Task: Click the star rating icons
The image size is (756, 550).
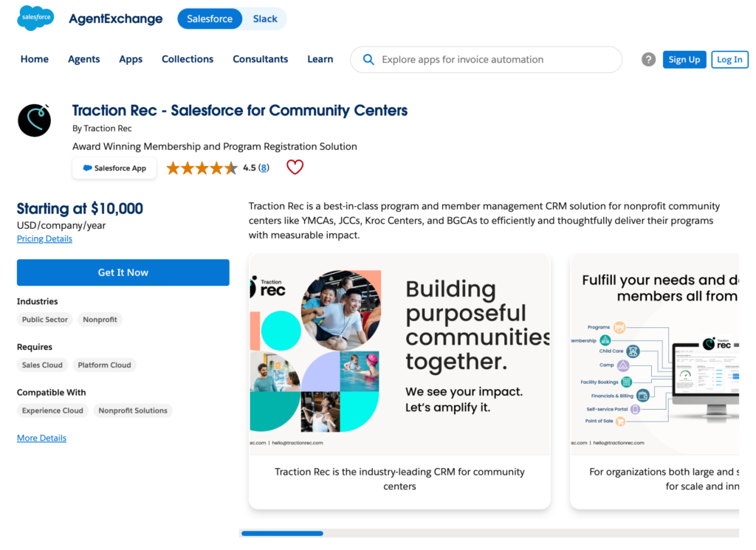Action: point(202,168)
